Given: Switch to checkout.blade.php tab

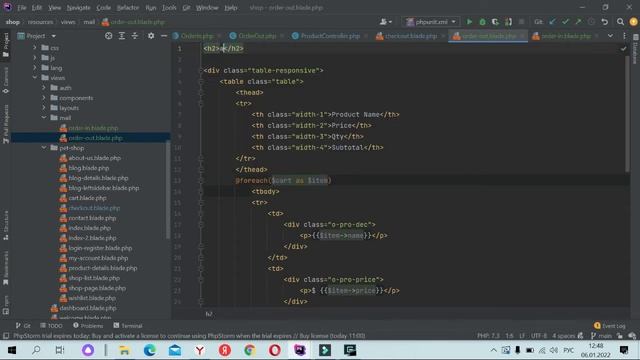Looking at the screenshot, I should (x=410, y=36).
